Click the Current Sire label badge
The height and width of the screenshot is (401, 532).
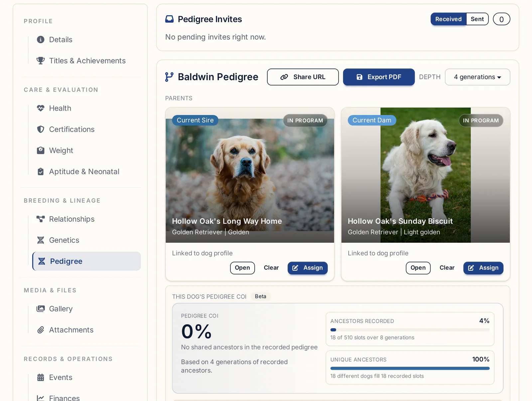[x=195, y=120]
